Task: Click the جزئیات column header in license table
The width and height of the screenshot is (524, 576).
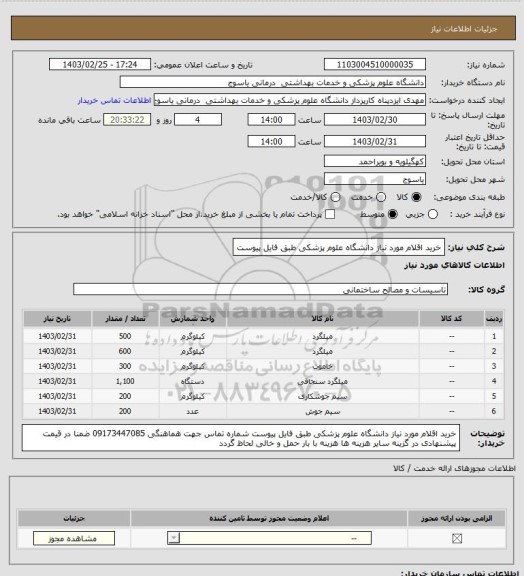Action: coord(74,518)
